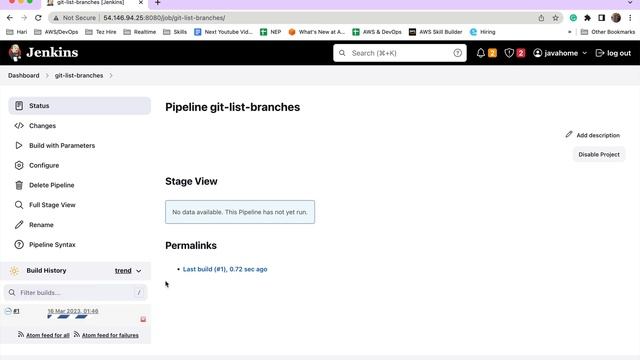Open the Hari bookmarks folder
This screenshot has height=360, width=640.
(17, 32)
